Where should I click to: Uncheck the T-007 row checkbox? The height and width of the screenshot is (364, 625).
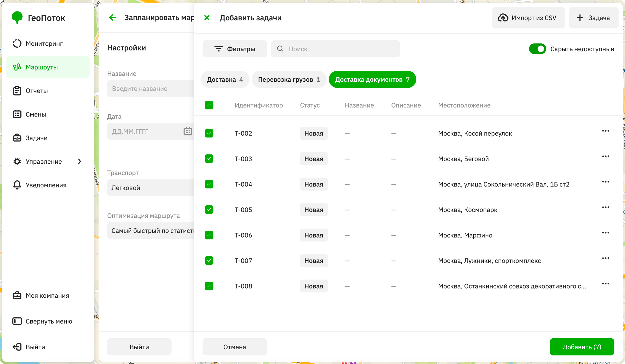209,261
